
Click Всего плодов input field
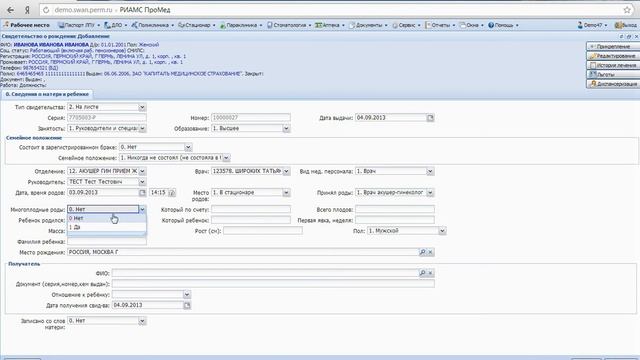pyautogui.click(x=395, y=209)
